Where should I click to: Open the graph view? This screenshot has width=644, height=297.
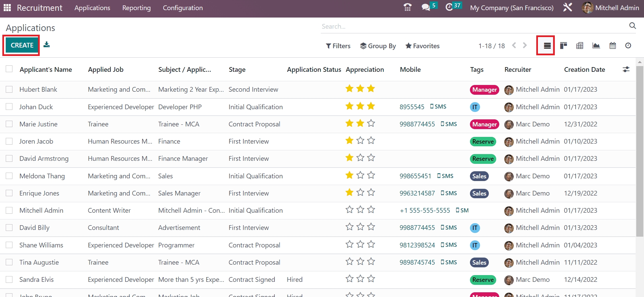click(x=596, y=46)
